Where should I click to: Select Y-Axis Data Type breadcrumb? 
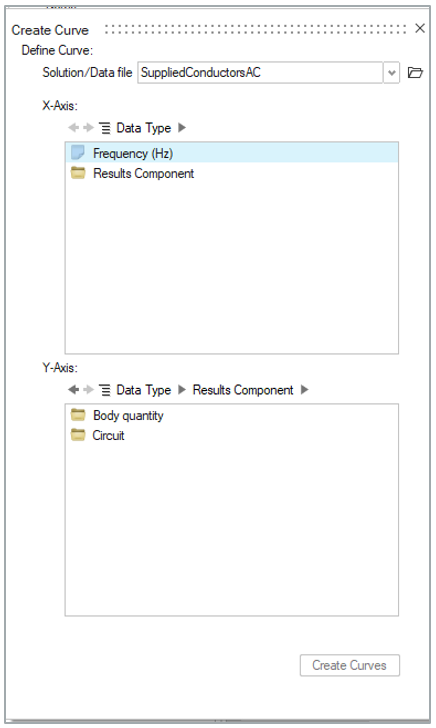[x=143, y=390]
